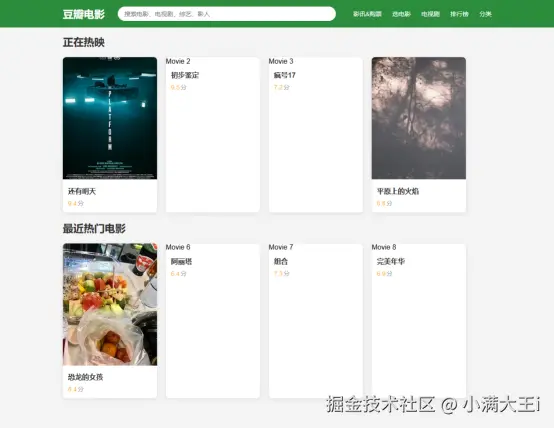
Task: Open the 排行榜 rankings page
Action: click(459, 14)
